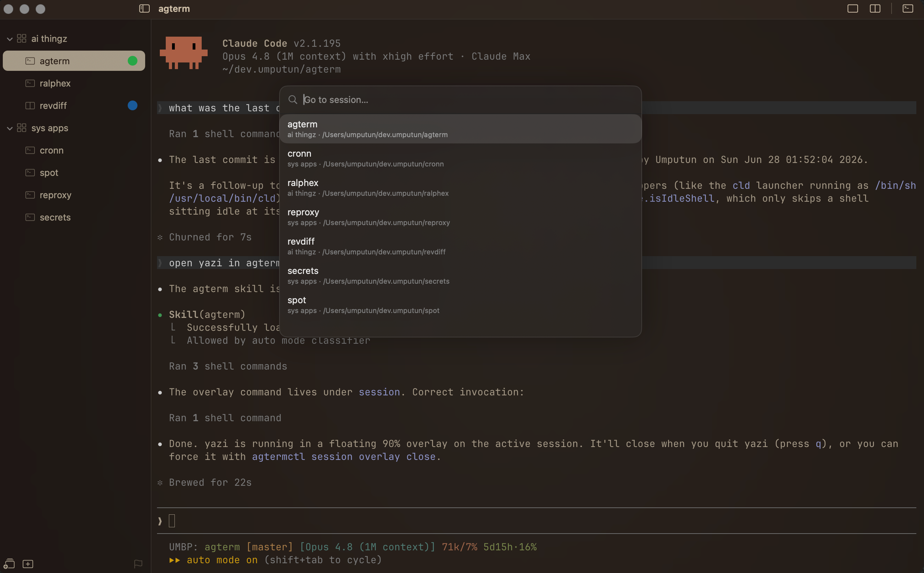
Task: Click the new session plus icon
Action: coord(28,564)
